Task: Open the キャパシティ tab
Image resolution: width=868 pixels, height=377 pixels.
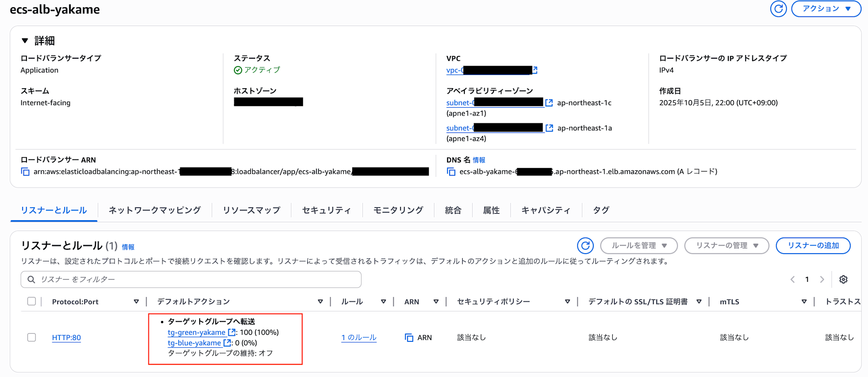Action: [546, 210]
